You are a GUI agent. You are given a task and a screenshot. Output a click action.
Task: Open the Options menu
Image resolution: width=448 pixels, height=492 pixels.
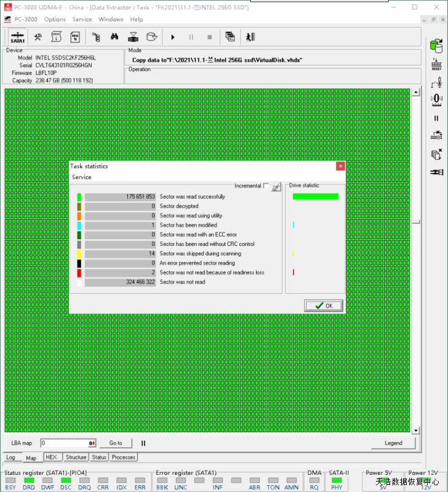click(55, 19)
